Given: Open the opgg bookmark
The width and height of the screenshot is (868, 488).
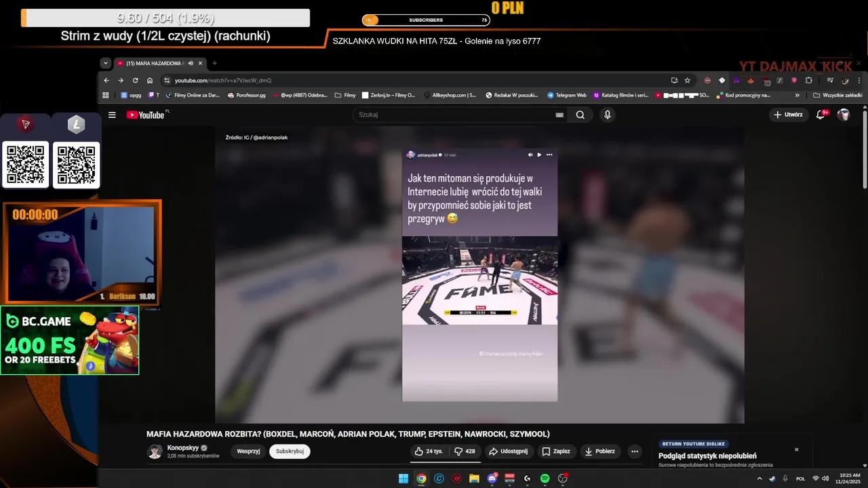Looking at the screenshot, I should point(130,95).
